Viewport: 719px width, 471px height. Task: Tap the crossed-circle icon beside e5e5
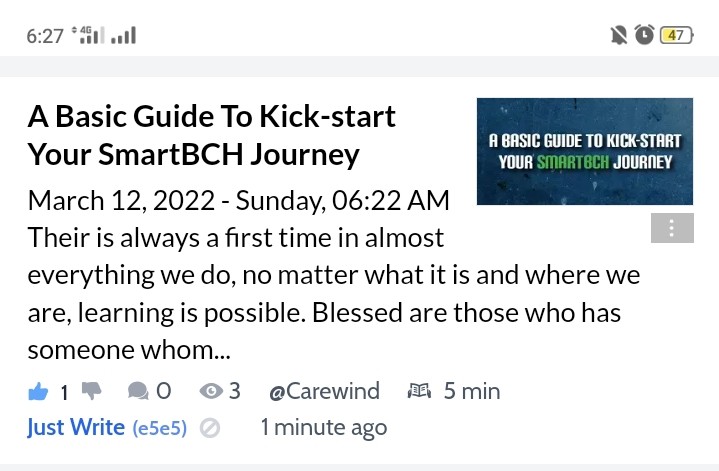(x=210, y=428)
